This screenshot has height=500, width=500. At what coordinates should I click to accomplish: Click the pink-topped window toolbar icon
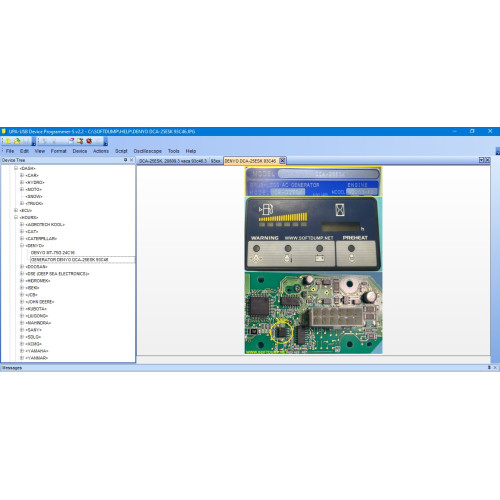(x=71, y=141)
